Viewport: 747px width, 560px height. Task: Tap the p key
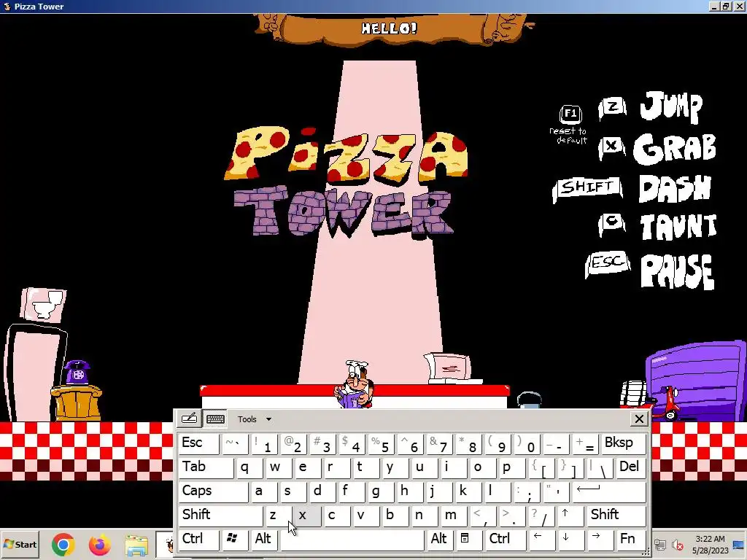point(511,467)
